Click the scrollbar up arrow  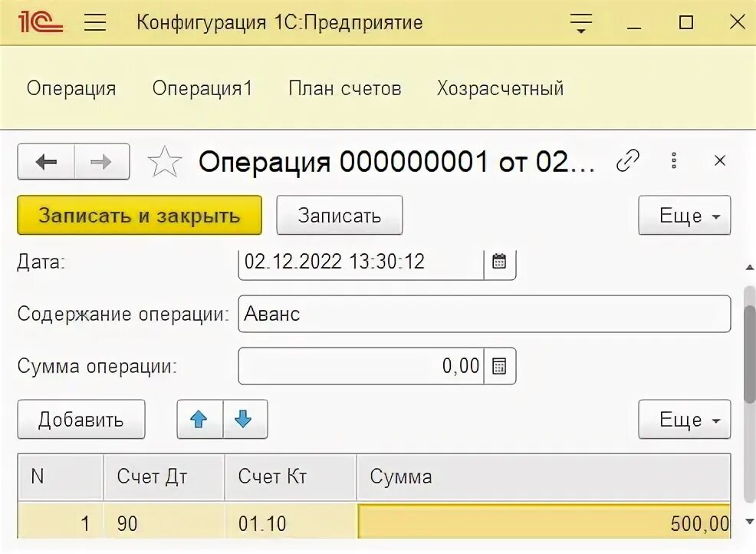750,267
